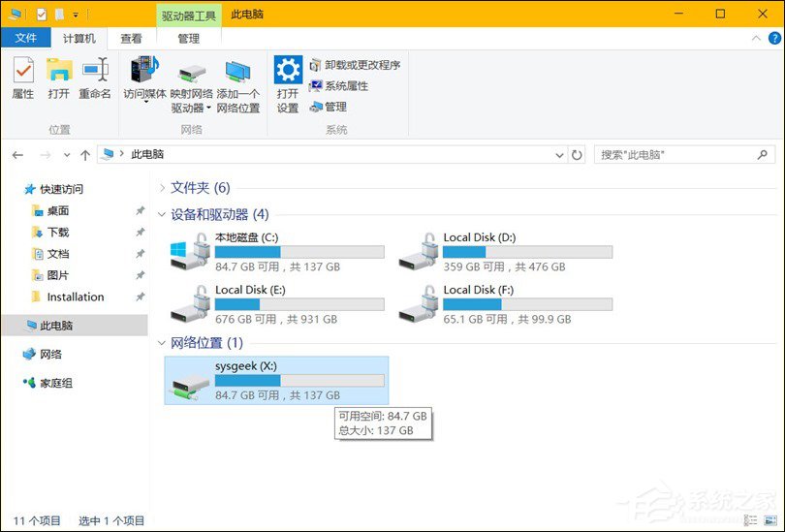
Task: Click 卸载或更改程序 uninstall programs item
Action: [355, 65]
